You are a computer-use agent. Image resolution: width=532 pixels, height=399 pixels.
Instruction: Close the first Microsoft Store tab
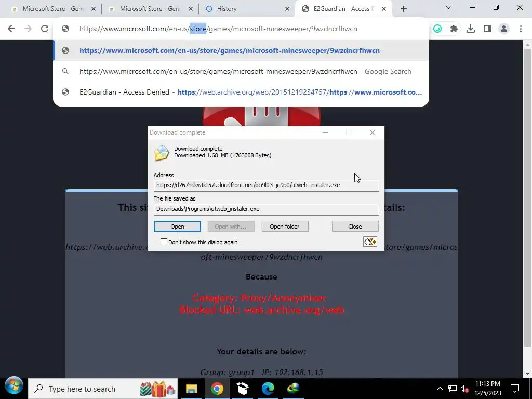click(x=94, y=9)
